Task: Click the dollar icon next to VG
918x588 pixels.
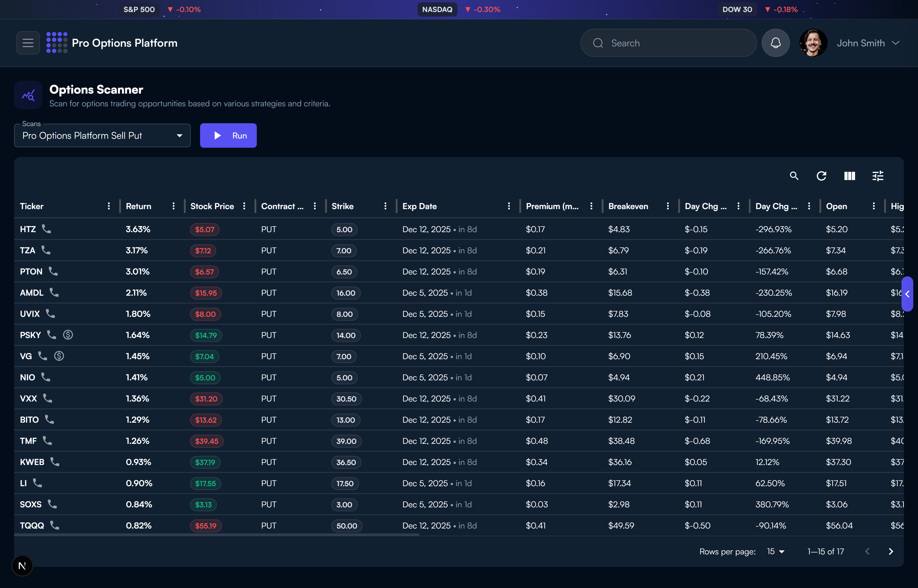Action: coord(60,356)
